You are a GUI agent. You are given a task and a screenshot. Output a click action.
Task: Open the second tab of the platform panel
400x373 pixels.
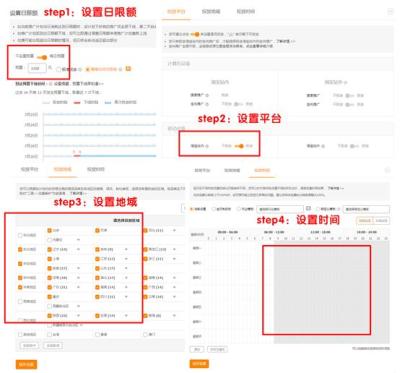[x=211, y=12]
